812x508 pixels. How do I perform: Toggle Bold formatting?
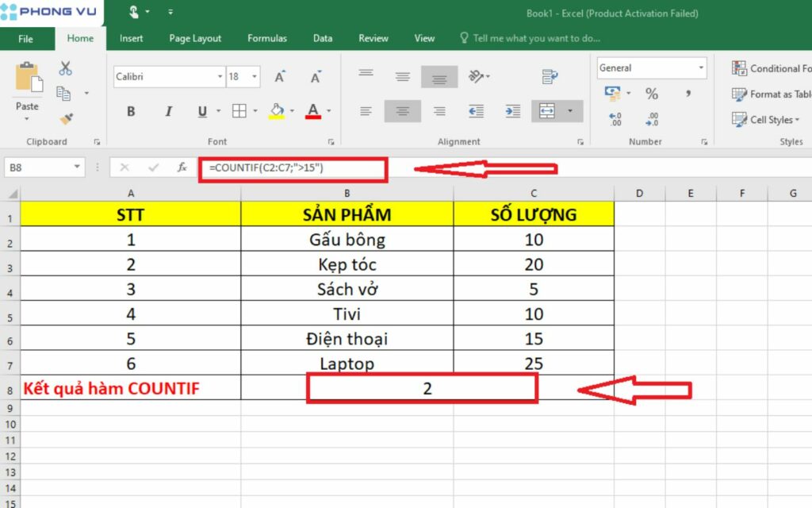pyautogui.click(x=131, y=111)
